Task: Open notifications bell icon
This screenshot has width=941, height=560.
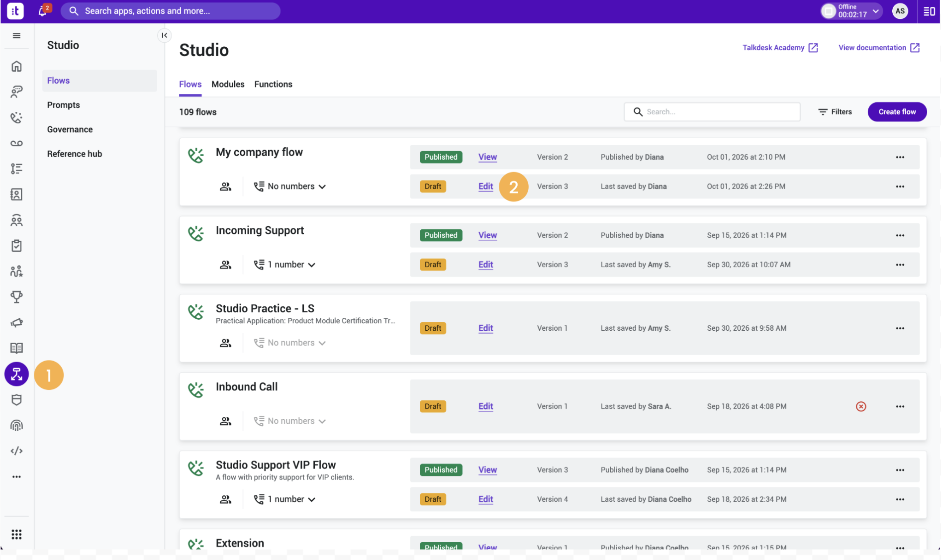Action: (43, 11)
